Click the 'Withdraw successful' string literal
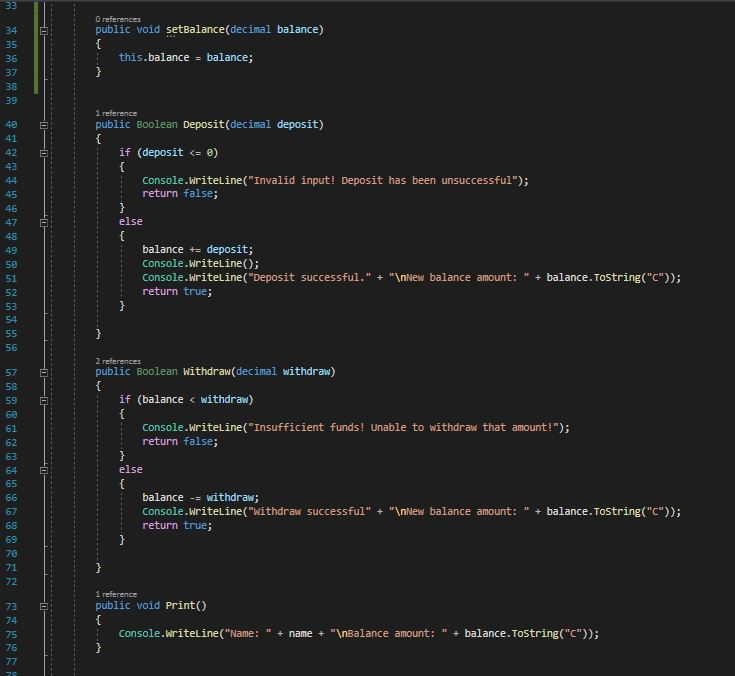Screen dimensions: 735x676 (x=309, y=511)
